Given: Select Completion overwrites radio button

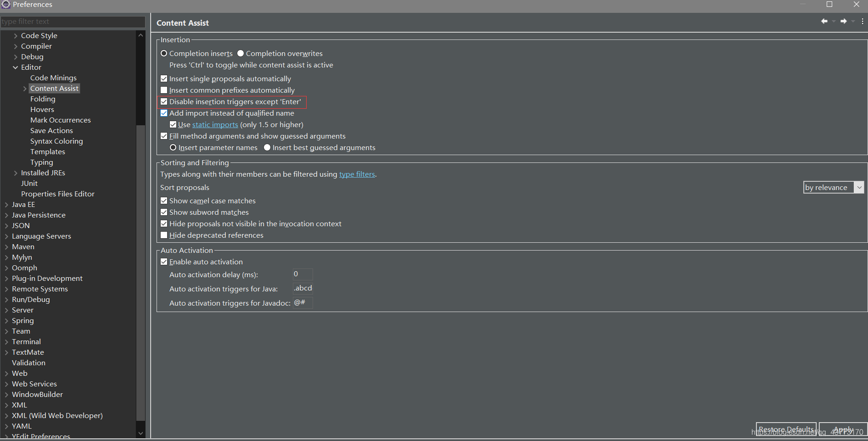Looking at the screenshot, I should point(241,53).
